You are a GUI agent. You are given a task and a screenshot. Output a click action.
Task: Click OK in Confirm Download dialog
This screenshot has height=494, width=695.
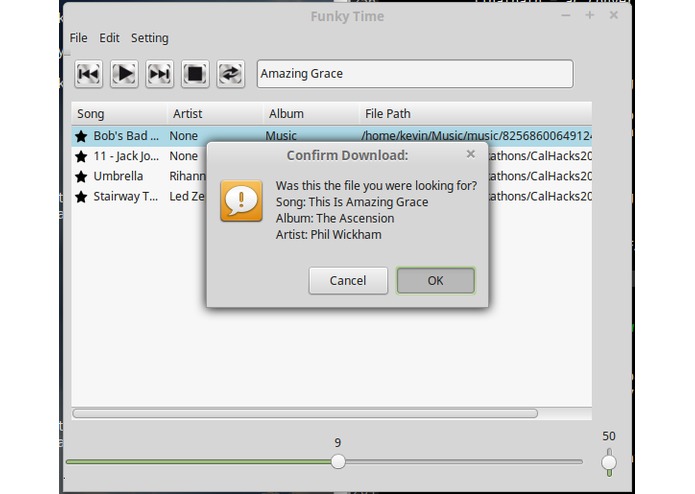tap(435, 280)
